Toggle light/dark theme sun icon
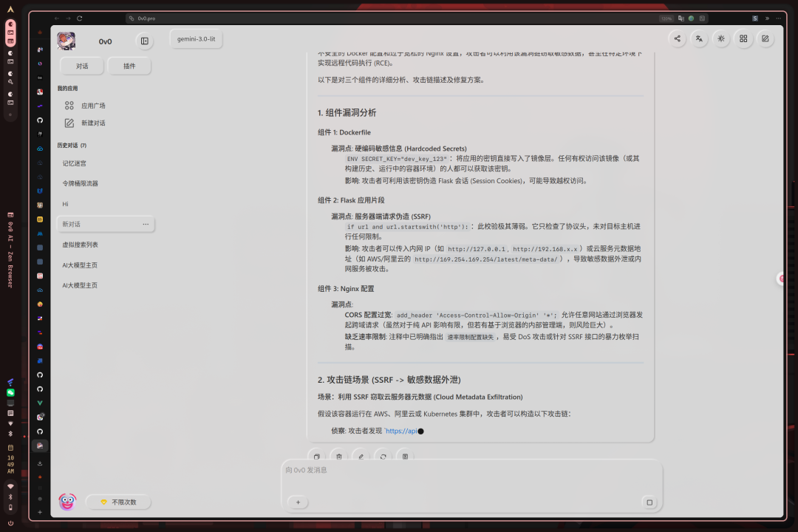 (x=721, y=38)
